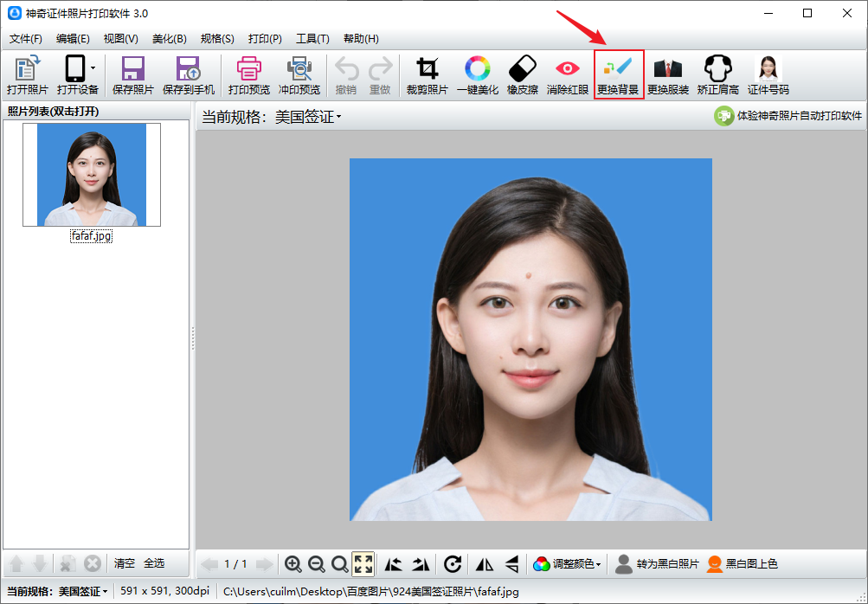Open the 美化(B) menu

pos(169,39)
